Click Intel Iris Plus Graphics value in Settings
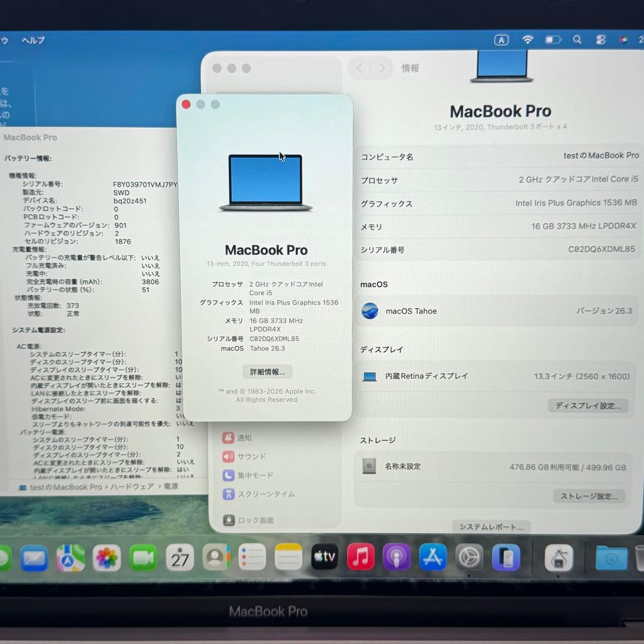Image resolution: width=644 pixels, height=644 pixels. 576,203
